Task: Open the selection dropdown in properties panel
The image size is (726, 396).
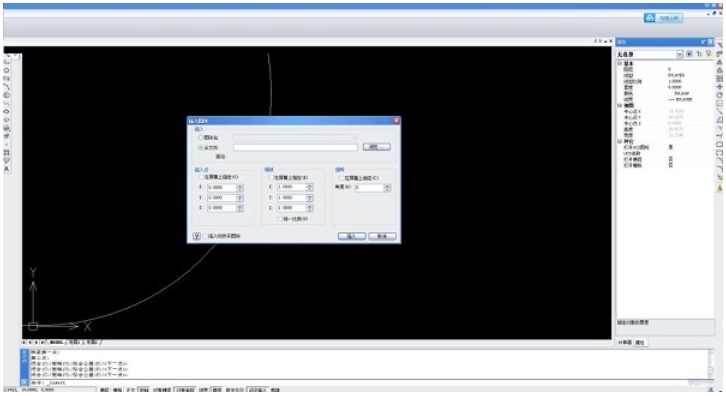Action: tap(679, 54)
